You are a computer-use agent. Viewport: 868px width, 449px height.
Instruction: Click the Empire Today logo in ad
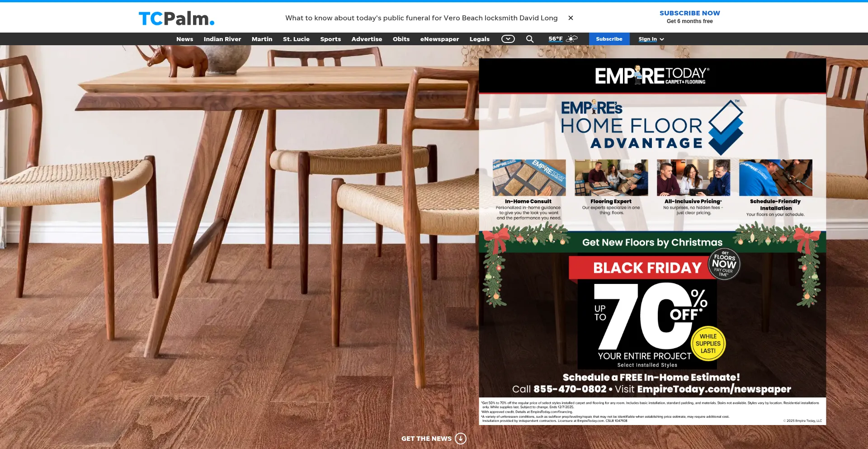coord(652,76)
